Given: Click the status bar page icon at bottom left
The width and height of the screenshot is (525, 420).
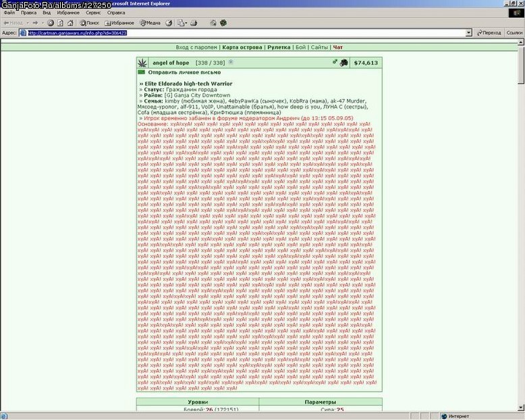Looking at the screenshot, I should [4, 417].
